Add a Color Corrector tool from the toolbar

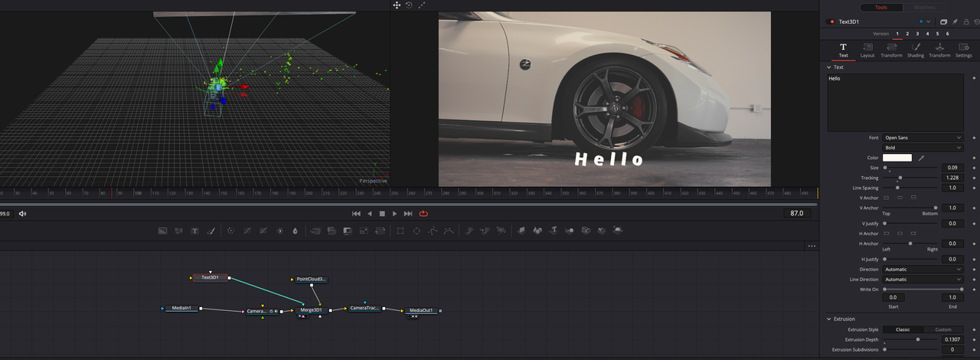[230, 231]
